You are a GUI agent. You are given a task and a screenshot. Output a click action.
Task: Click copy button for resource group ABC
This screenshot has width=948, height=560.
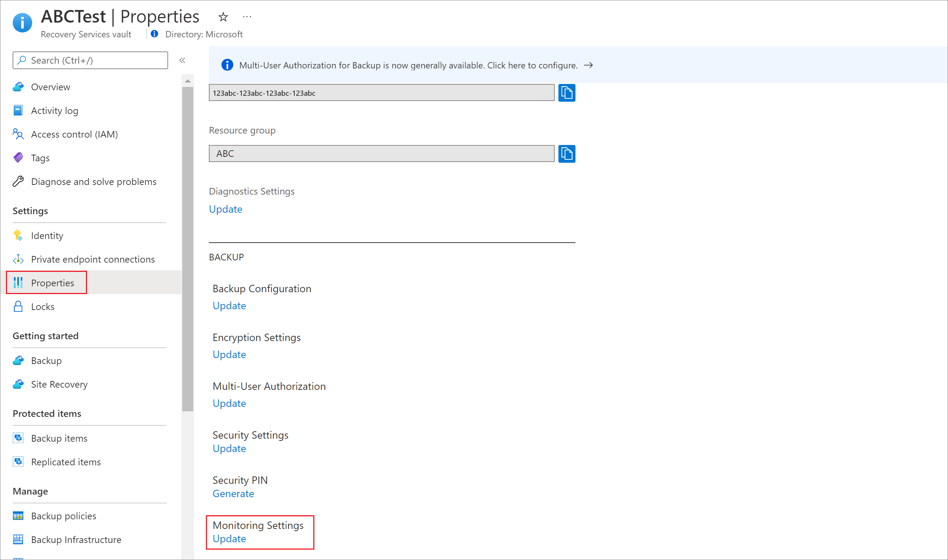click(568, 154)
